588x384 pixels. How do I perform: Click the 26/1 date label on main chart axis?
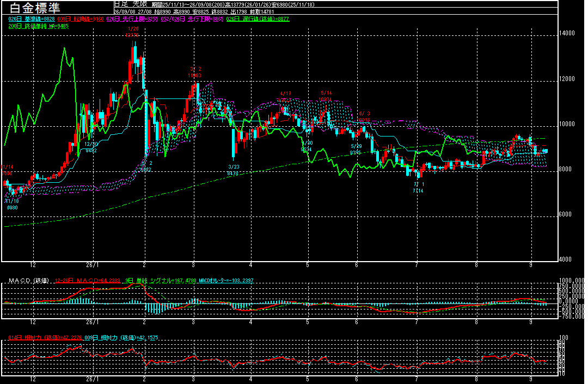[93, 265]
